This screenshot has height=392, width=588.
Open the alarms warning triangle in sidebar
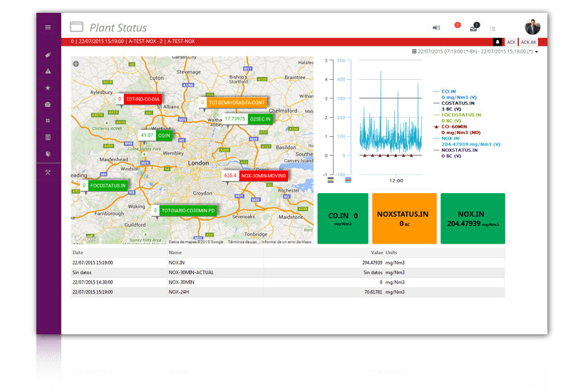pyautogui.click(x=48, y=71)
